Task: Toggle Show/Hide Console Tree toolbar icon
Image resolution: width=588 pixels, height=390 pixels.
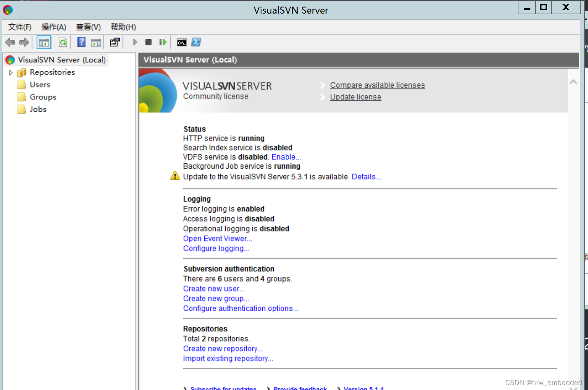Action: pos(44,42)
